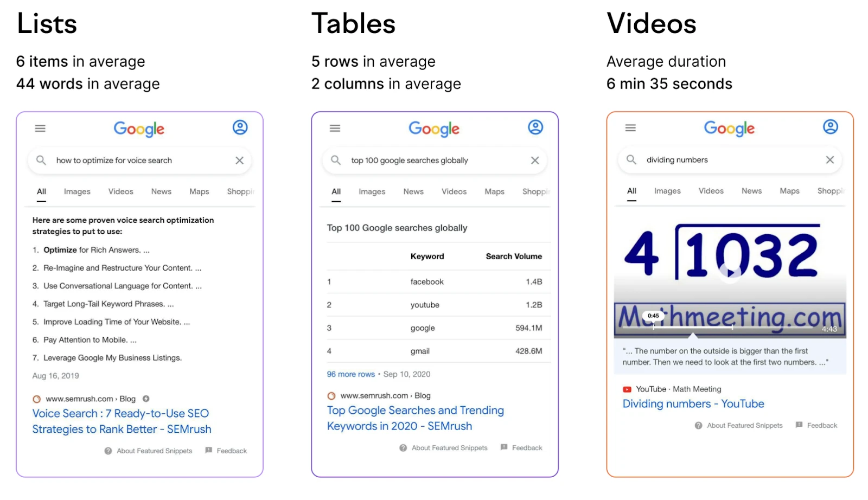Play the dividing numbers video

coord(730,273)
